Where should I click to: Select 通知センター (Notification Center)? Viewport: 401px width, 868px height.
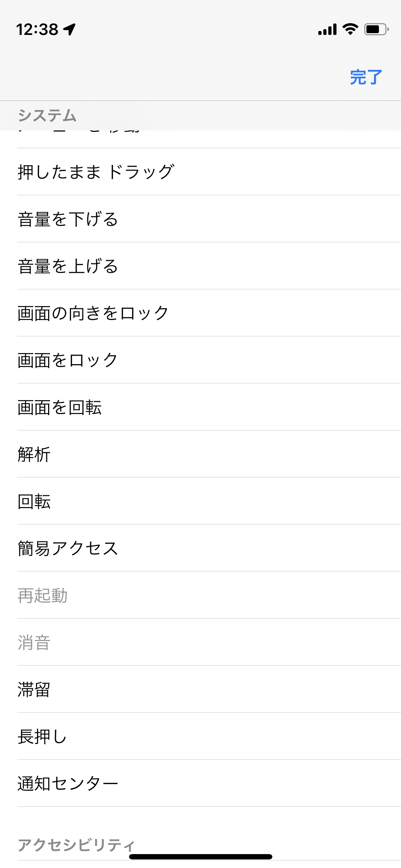coord(68,783)
